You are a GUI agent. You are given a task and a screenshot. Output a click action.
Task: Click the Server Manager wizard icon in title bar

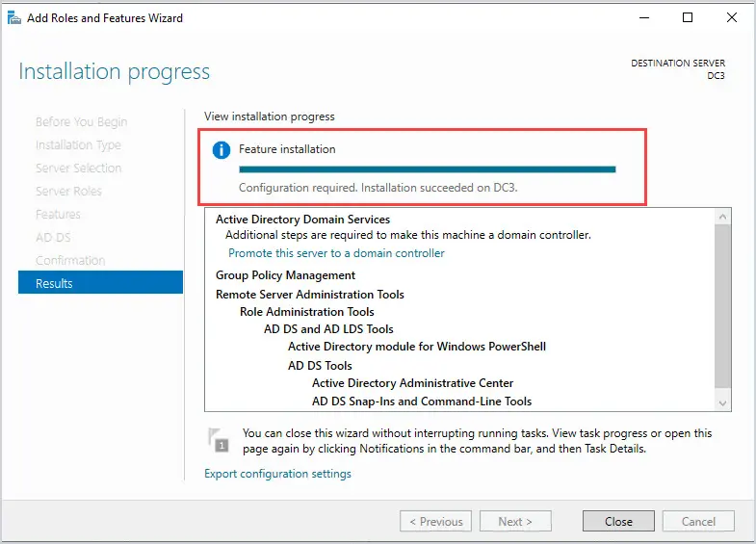[x=14, y=18]
